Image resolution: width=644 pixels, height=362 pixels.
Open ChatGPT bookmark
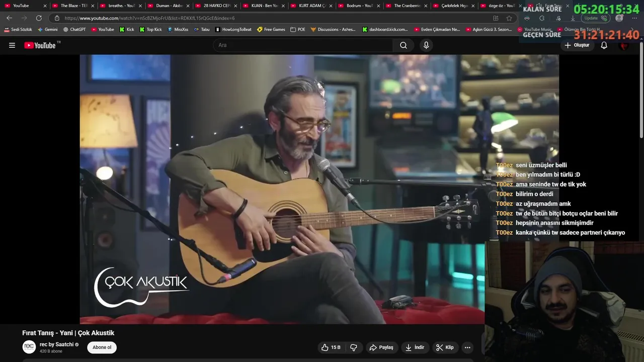(74, 30)
